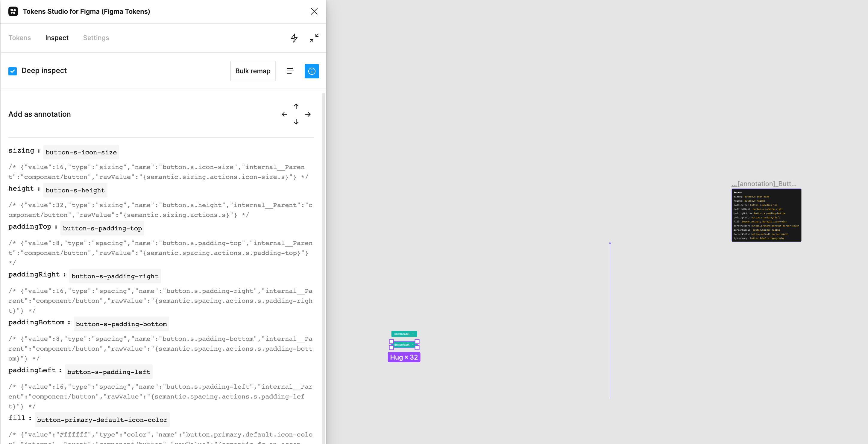Image resolution: width=868 pixels, height=444 pixels.
Task: Open the Settings tab
Action: pyautogui.click(x=96, y=38)
